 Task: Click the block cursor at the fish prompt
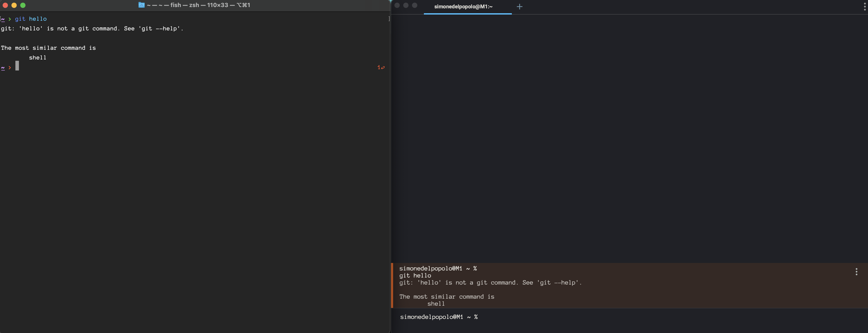(x=18, y=66)
